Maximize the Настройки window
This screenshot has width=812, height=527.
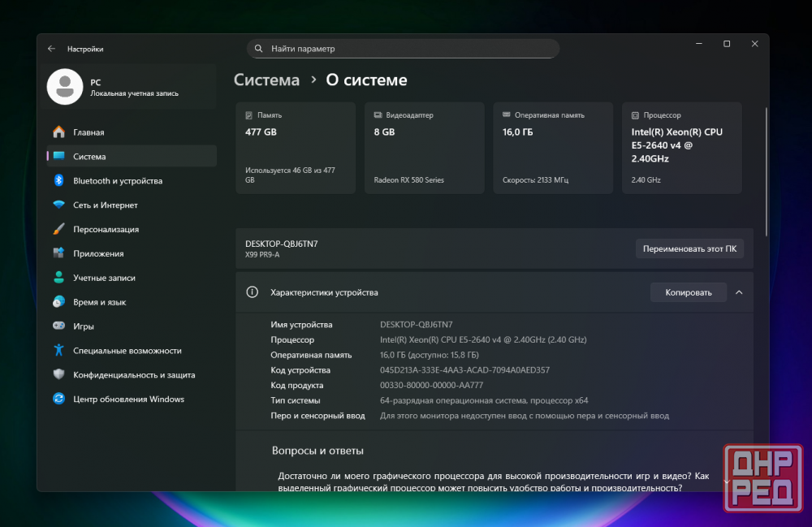click(727, 44)
